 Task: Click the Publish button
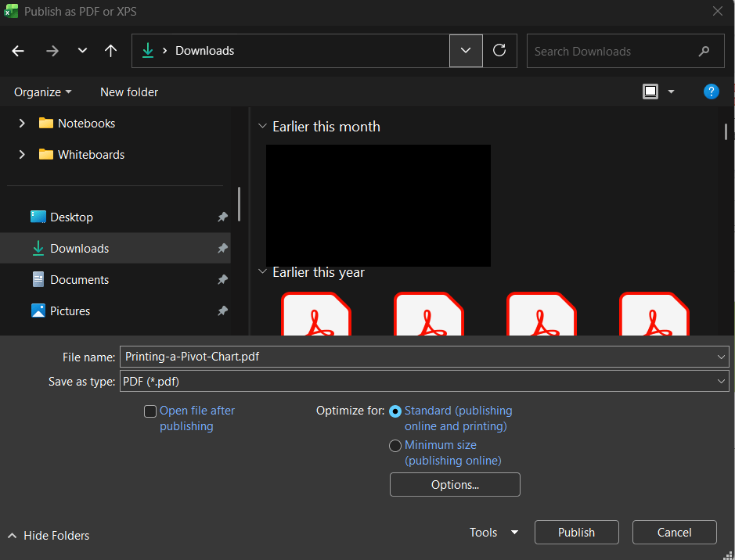[x=576, y=533]
